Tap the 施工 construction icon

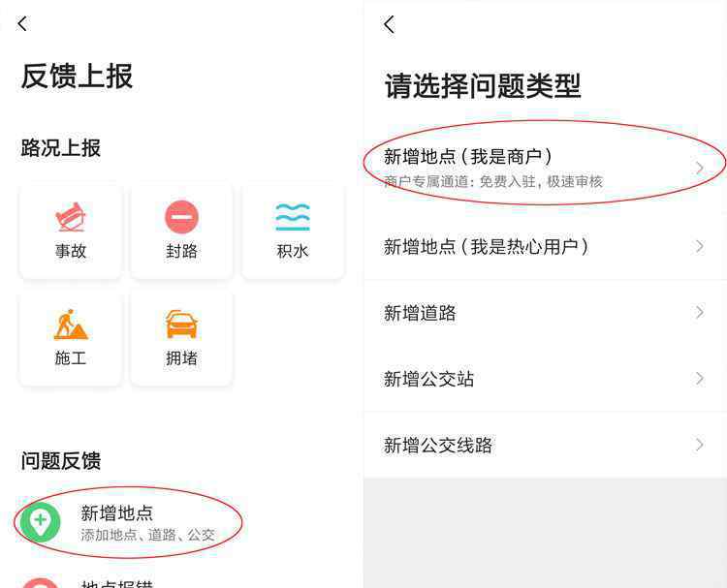[x=71, y=325]
